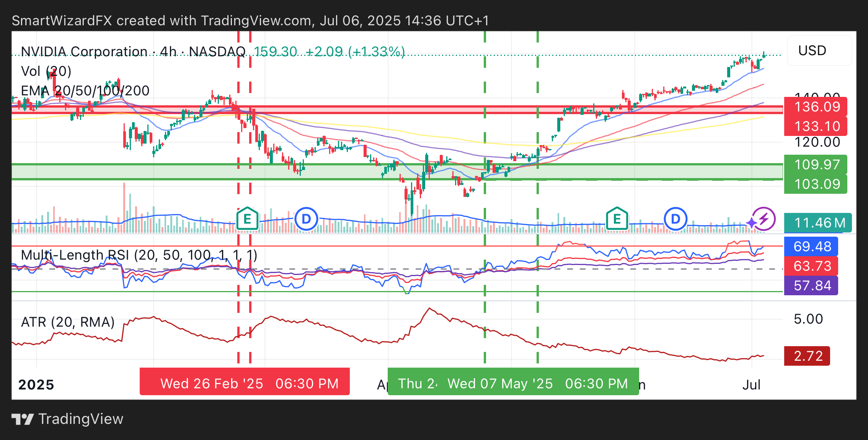Select the ATR (20, RMA) indicator legend
This screenshot has height=440, width=868.
(x=68, y=322)
